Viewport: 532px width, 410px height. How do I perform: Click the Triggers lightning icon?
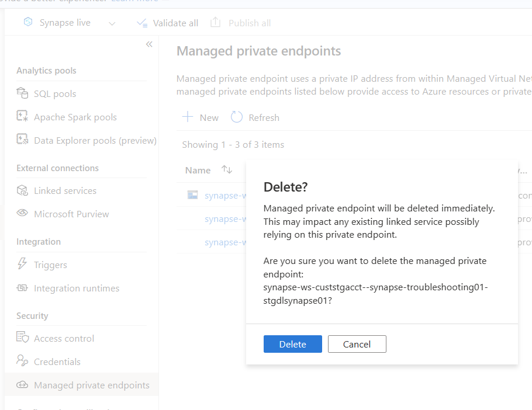click(22, 265)
